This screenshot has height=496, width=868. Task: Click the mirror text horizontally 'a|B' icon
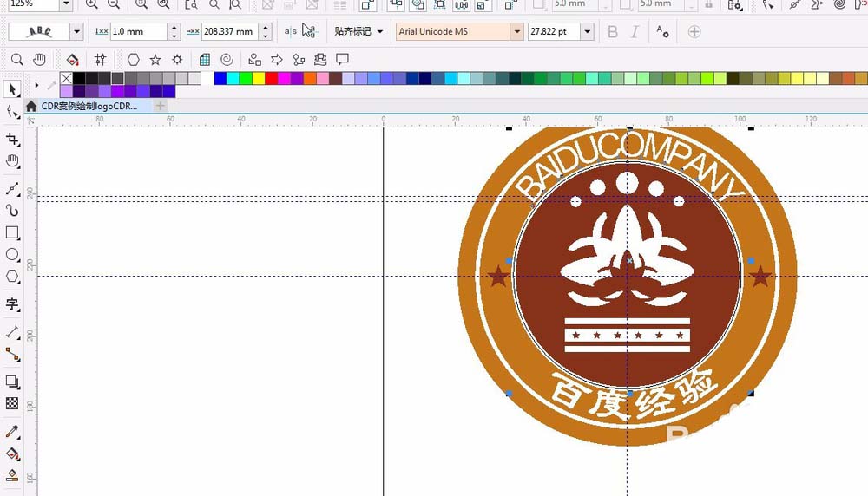point(290,31)
